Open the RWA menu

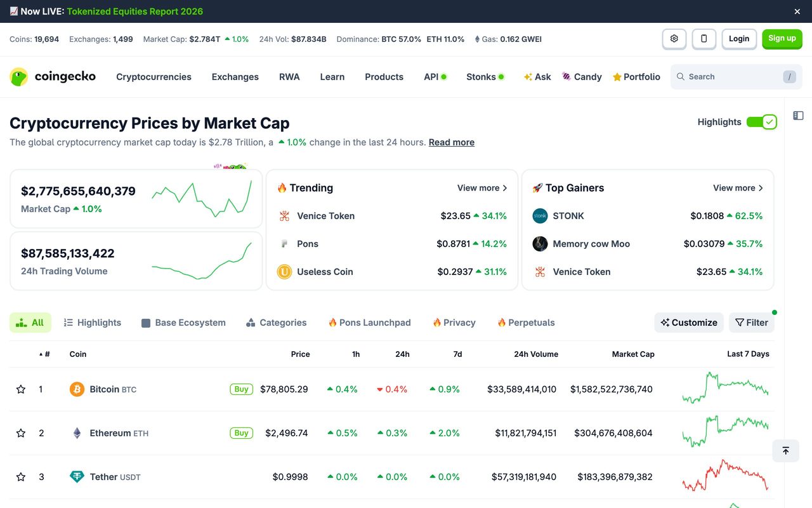[x=289, y=77]
